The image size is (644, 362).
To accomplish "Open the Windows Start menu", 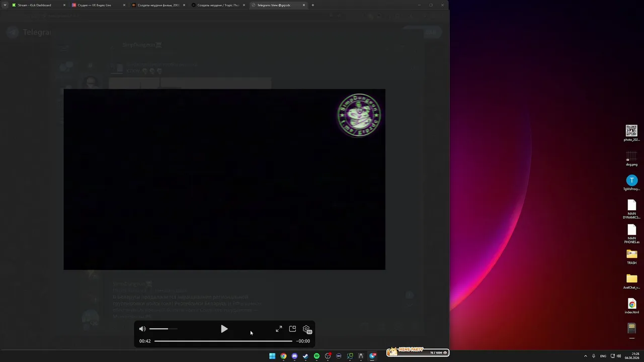I will [x=272, y=356].
